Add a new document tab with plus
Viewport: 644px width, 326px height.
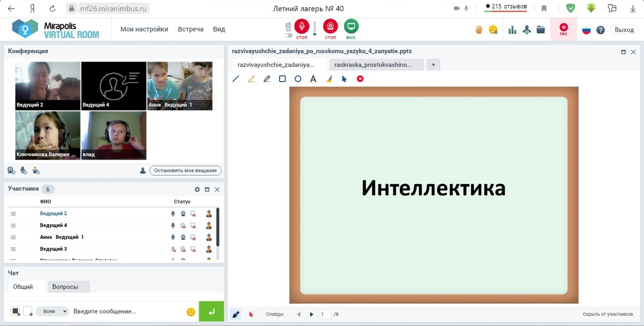click(x=433, y=64)
